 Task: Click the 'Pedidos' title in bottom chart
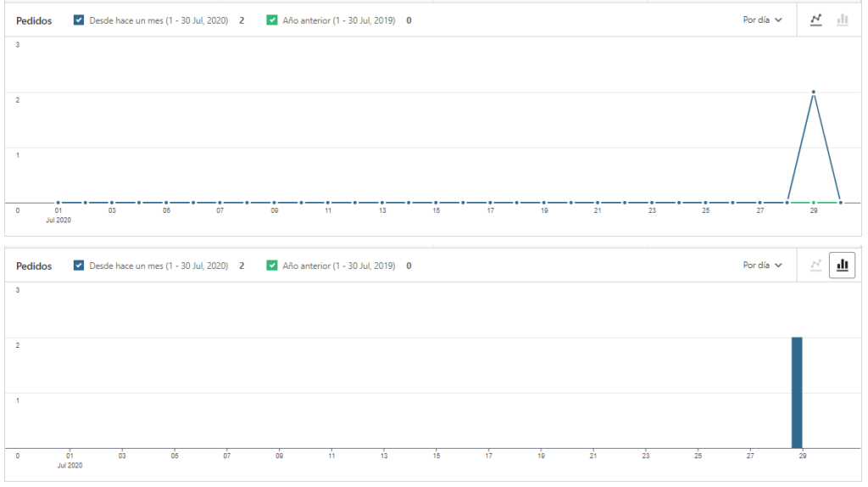[x=34, y=266]
